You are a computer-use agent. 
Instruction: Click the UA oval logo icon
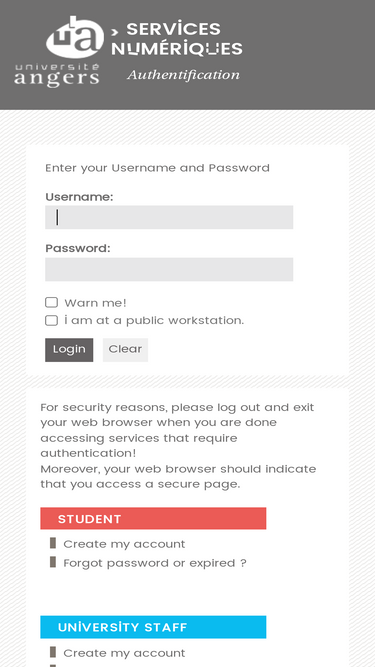click(x=75, y=37)
